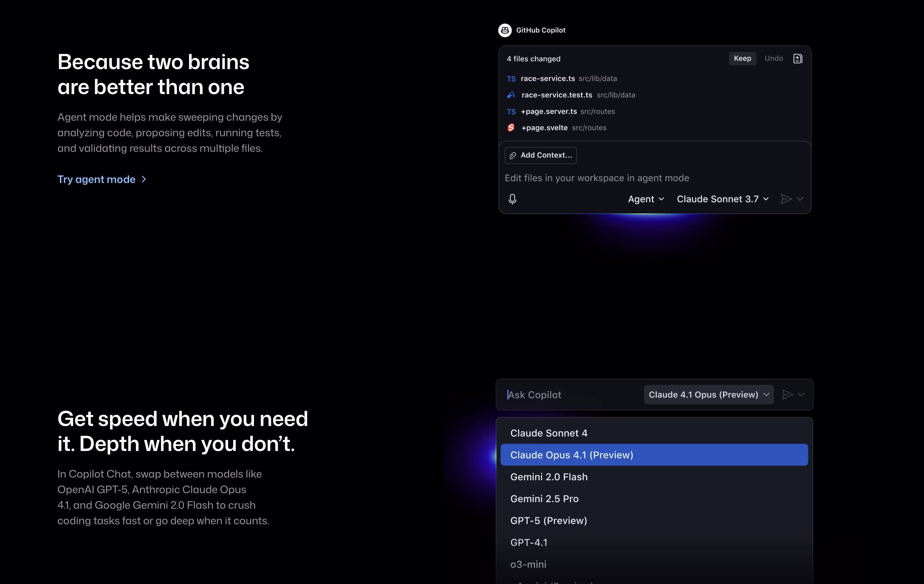
Task: Click the GitHub Copilot title text
Action: (x=541, y=30)
